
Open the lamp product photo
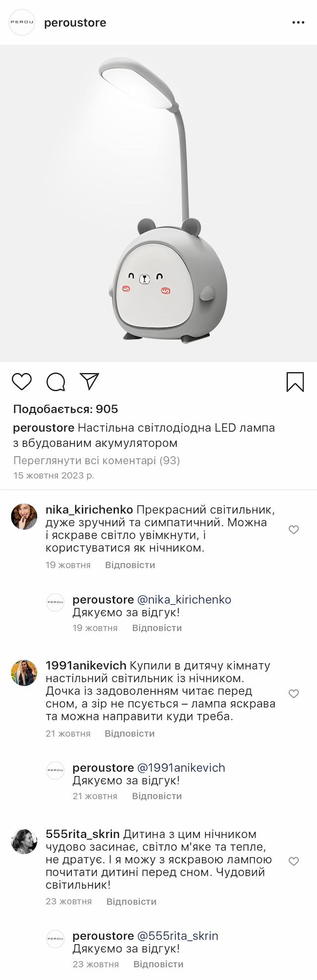(158, 203)
